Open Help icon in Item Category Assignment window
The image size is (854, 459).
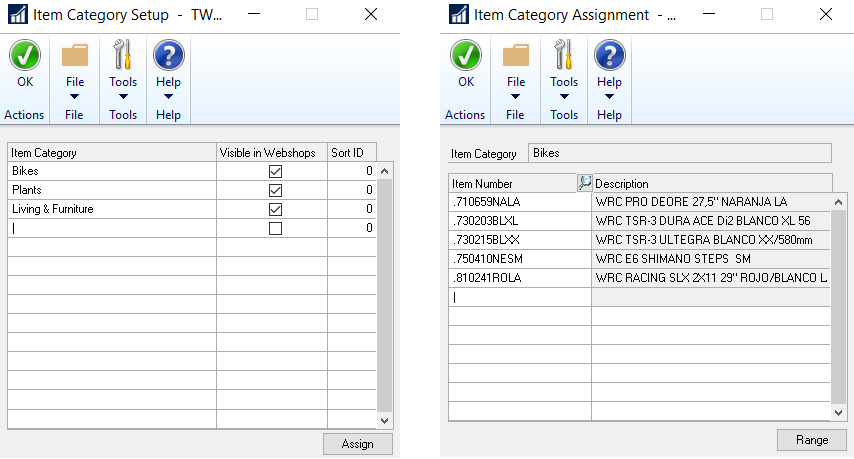coord(609,55)
